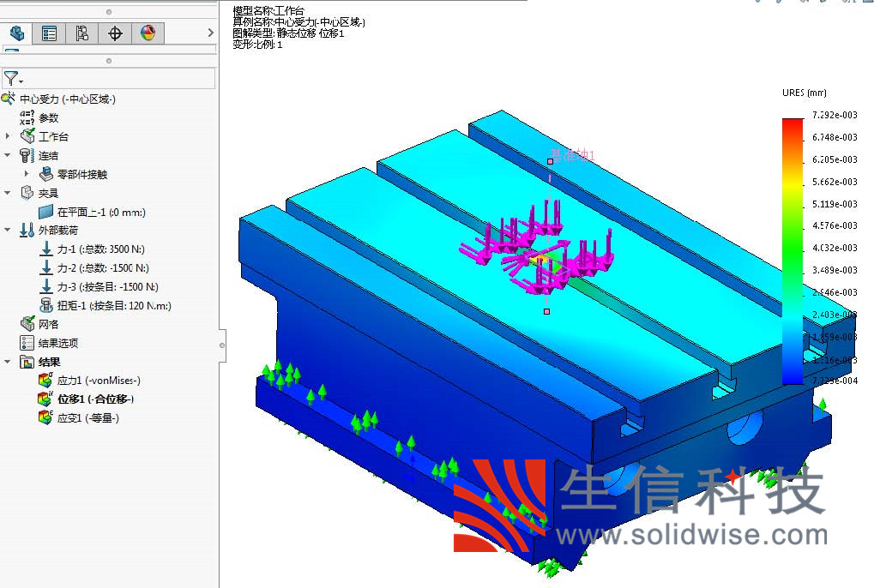Open the FeatureManager design tree tab
This screenshot has width=874, height=588.
(x=16, y=33)
